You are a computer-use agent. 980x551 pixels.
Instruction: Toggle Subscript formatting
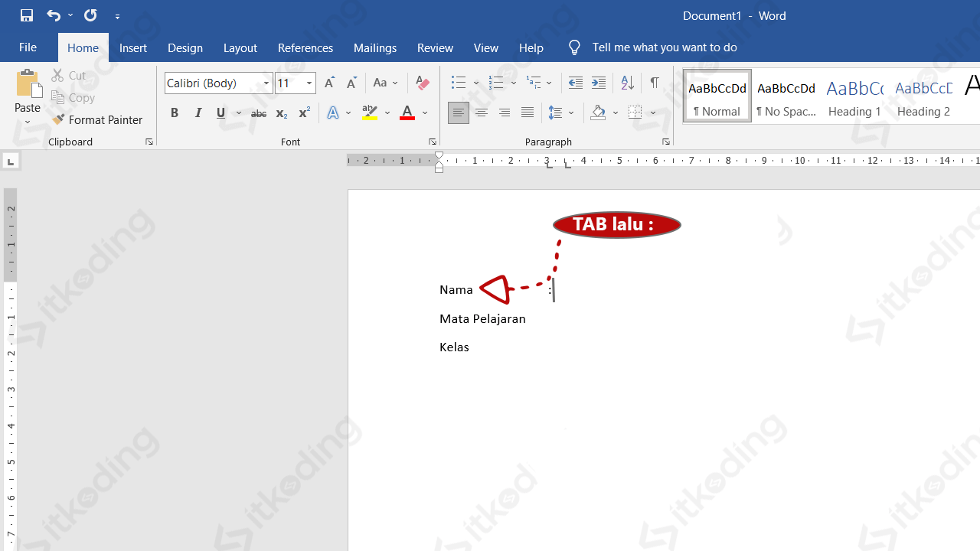(x=281, y=113)
